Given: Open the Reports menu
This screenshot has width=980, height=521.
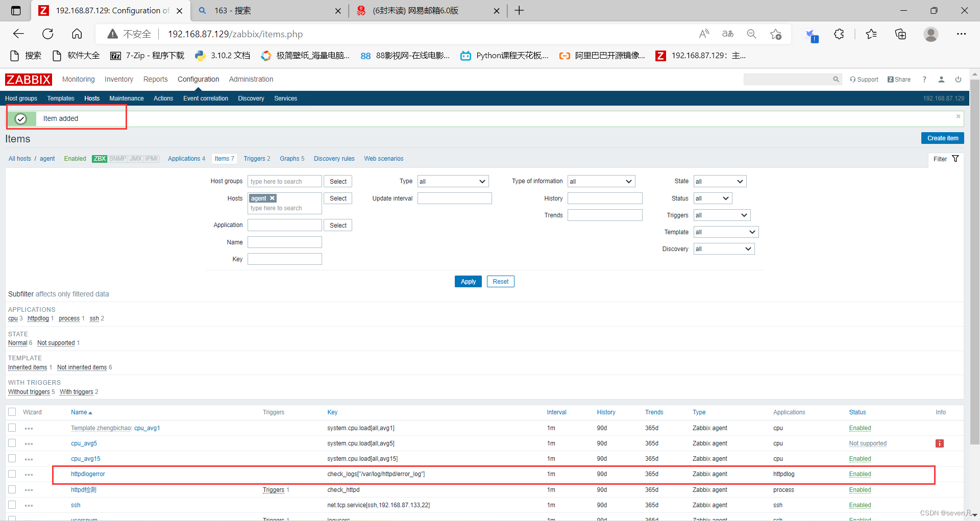Looking at the screenshot, I should (156, 79).
